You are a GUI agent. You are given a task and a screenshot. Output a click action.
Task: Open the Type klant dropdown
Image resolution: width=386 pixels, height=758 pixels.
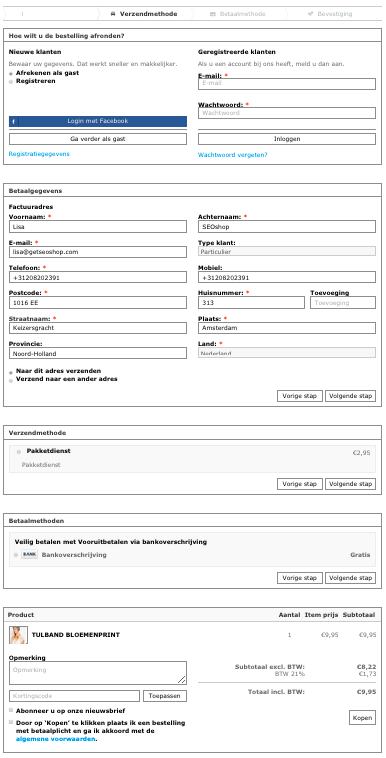point(287,252)
